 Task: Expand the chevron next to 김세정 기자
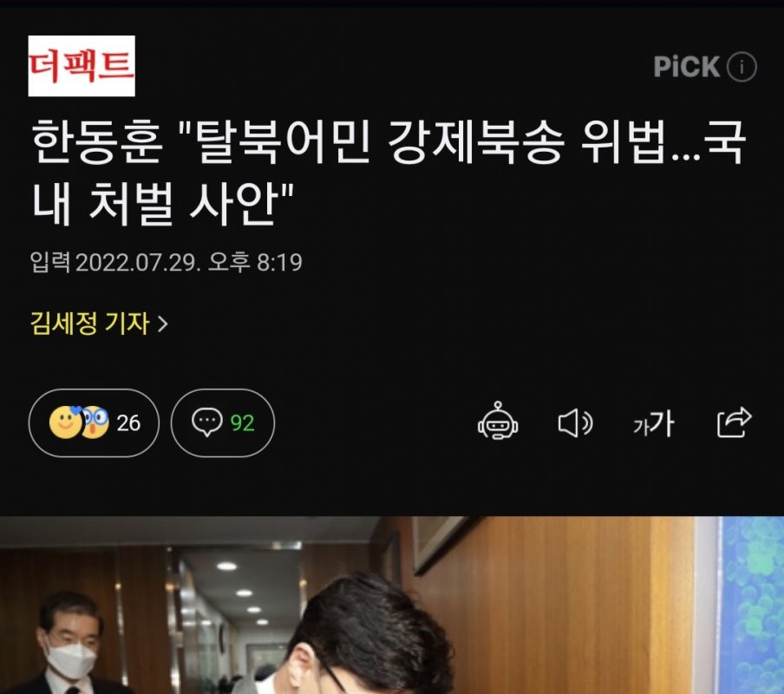coord(162,324)
